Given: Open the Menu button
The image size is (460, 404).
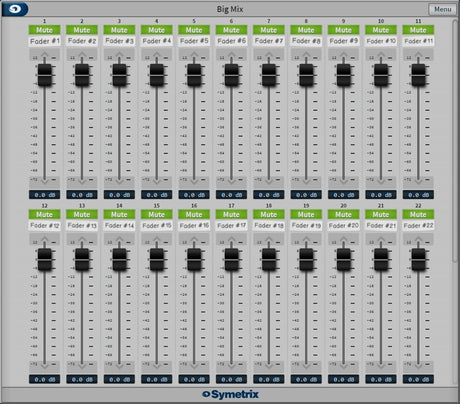Looking at the screenshot, I should pyautogui.click(x=442, y=9).
